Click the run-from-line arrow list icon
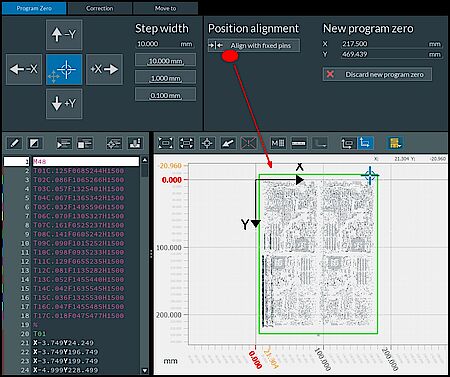 click(x=64, y=144)
